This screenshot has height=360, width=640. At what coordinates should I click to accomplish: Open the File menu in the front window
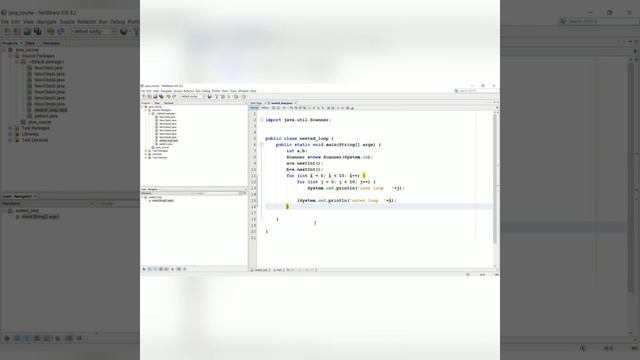tap(142, 91)
